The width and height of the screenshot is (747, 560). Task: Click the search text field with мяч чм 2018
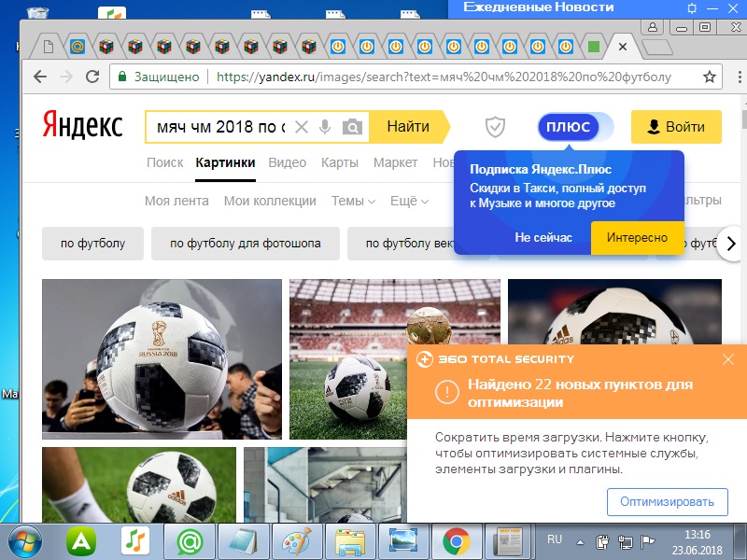(220, 127)
